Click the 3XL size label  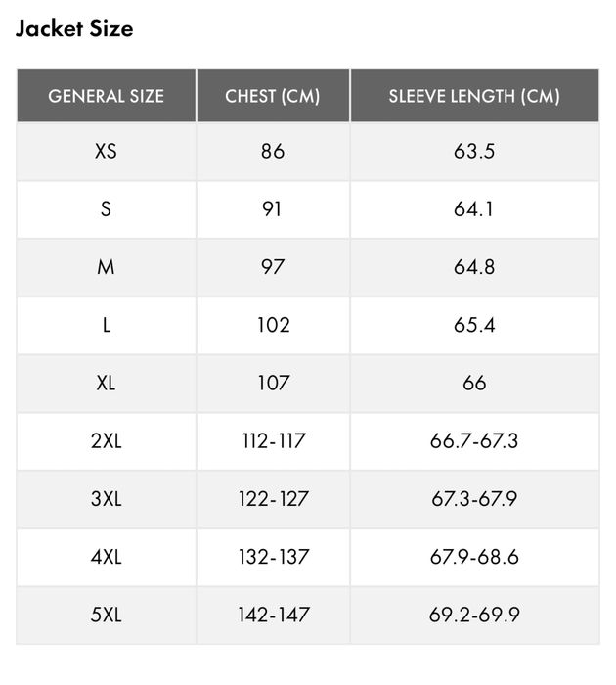pos(106,499)
